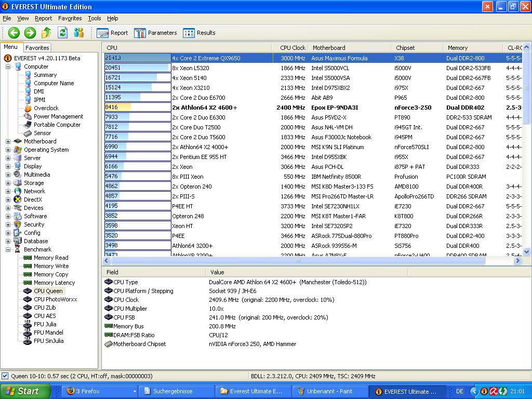
Task: Select the CPU ZLib benchmark
Action: tap(45, 308)
